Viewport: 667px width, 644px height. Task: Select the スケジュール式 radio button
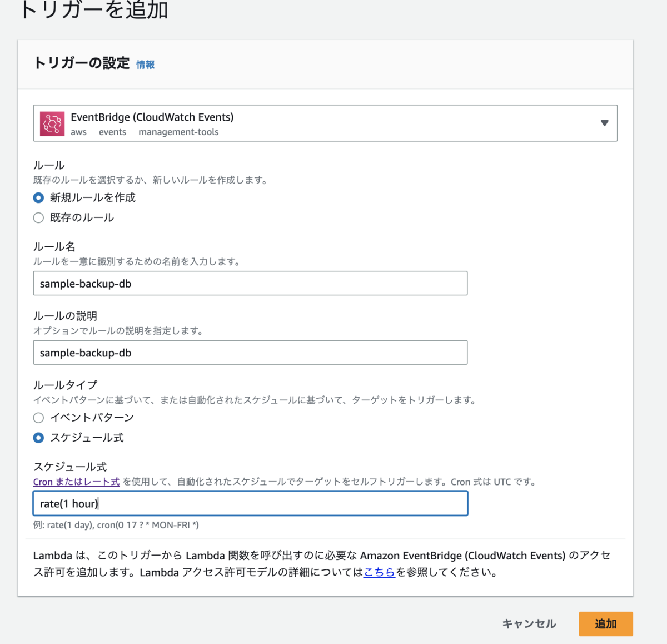pos(38,438)
